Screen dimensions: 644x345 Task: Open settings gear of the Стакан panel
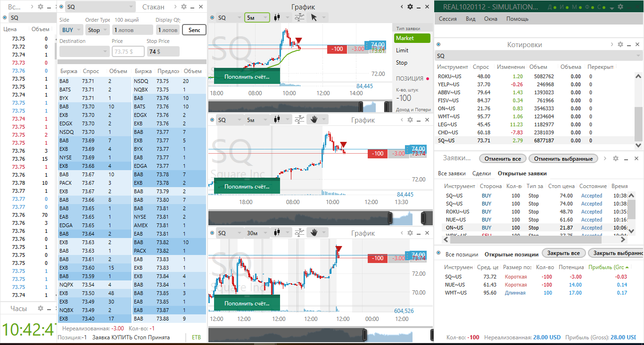[184, 7]
